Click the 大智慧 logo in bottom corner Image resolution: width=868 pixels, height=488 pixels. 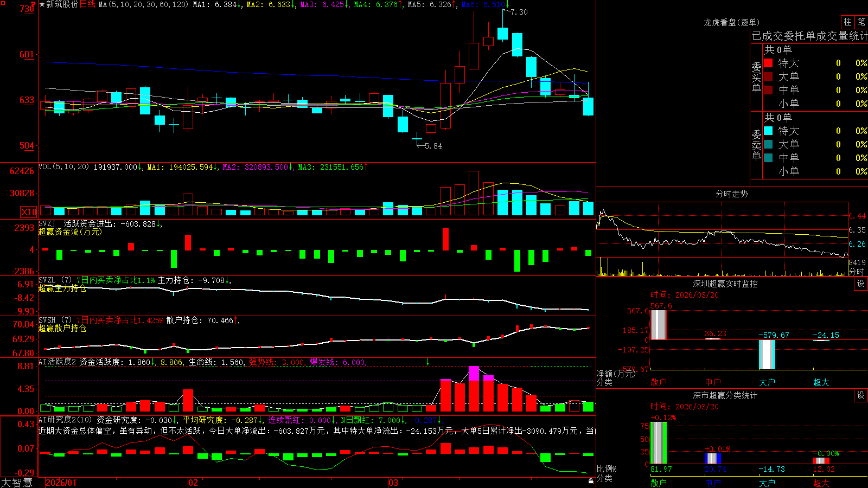coord(17,483)
